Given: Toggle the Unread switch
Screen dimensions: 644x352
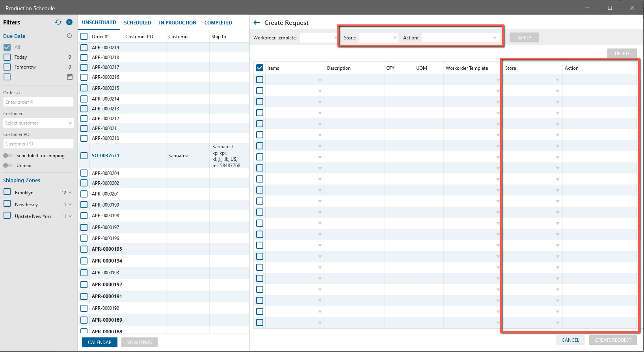Looking at the screenshot, I should point(8,166).
